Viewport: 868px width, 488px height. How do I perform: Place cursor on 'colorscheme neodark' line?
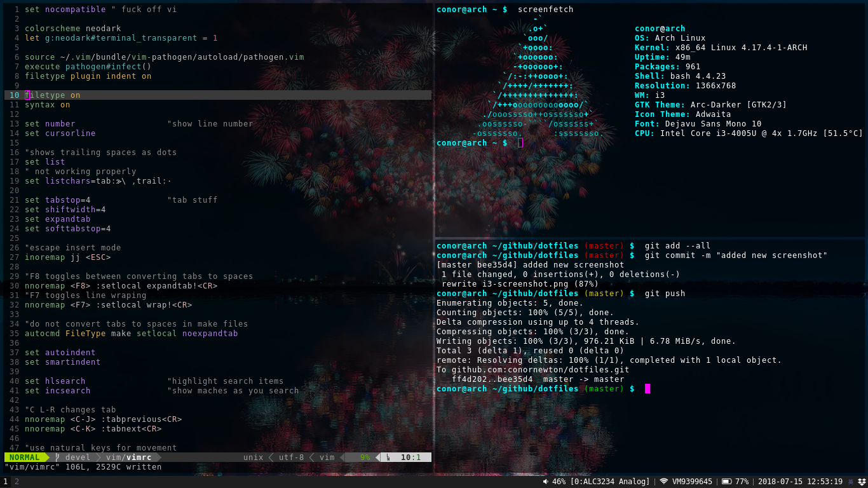73,29
